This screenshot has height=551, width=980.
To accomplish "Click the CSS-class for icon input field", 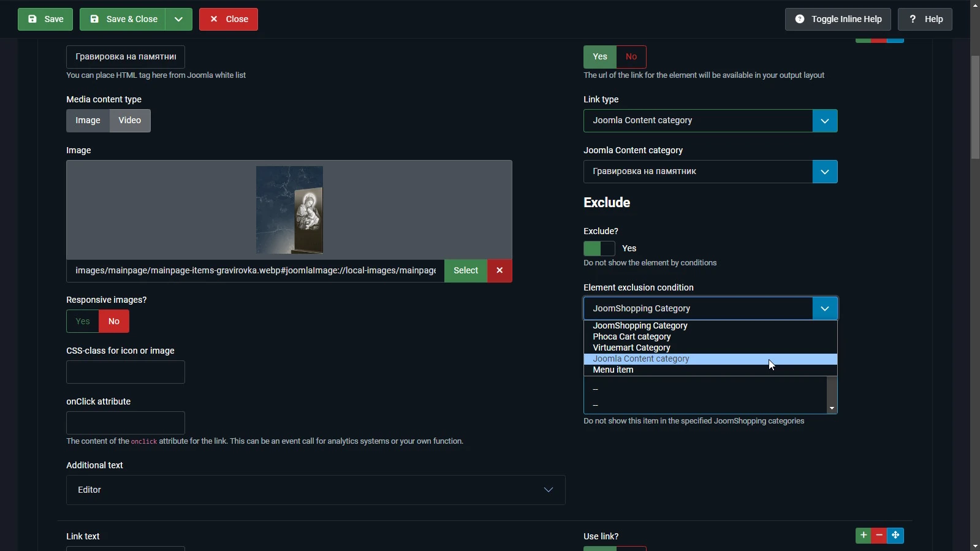I will tap(126, 373).
